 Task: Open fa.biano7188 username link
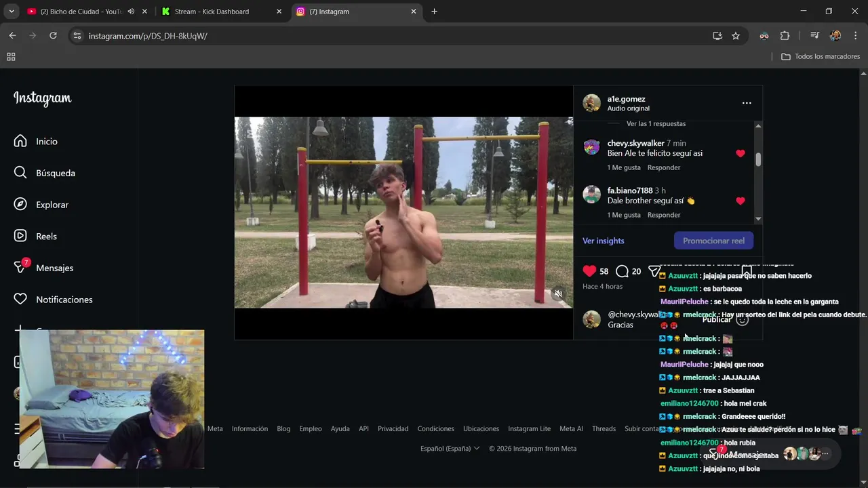click(630, 190)
